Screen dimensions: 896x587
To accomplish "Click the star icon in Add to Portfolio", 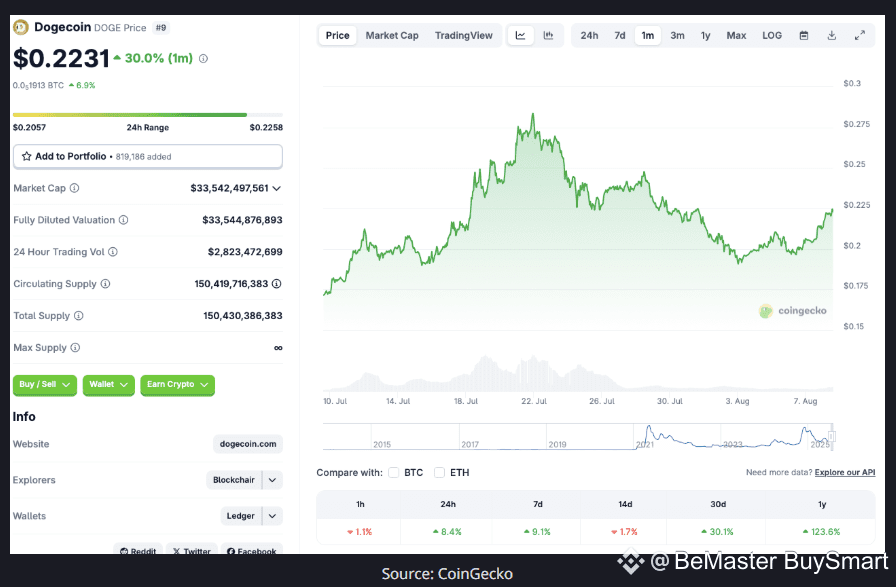I will pos(26,156).
